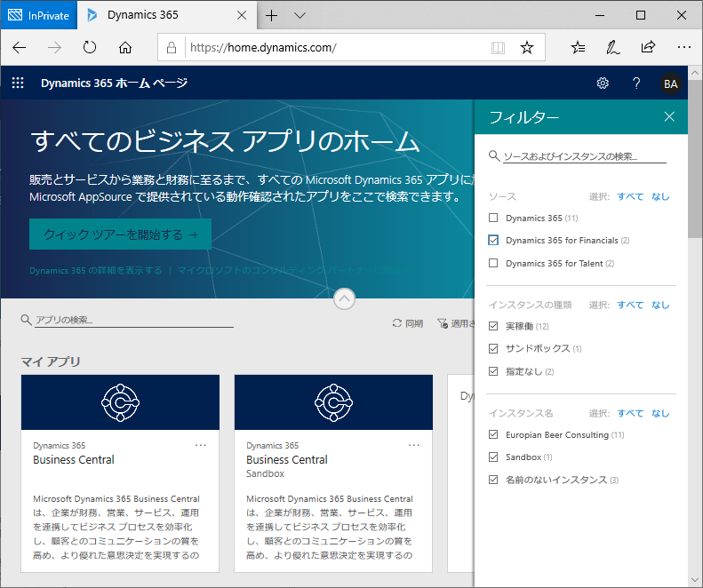Open the favorites hub icon
This screenshot has width=703, height=588.
click(x=578, y=47)
